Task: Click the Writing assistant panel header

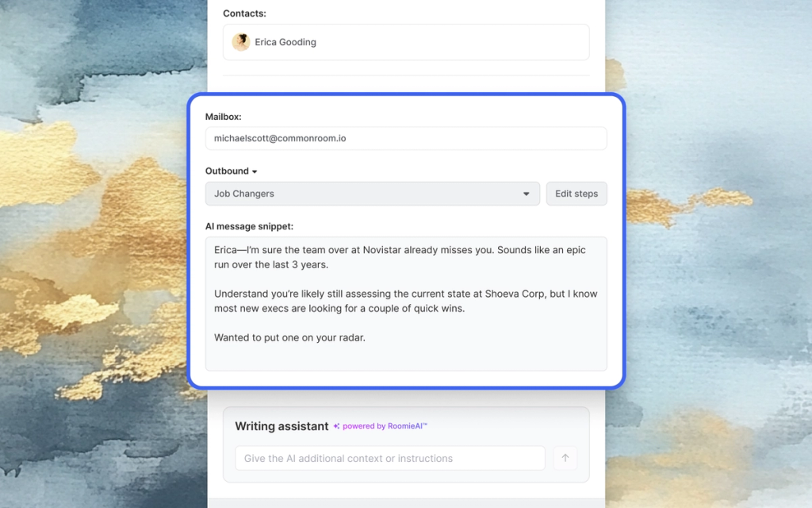Action: click(282, 426)
